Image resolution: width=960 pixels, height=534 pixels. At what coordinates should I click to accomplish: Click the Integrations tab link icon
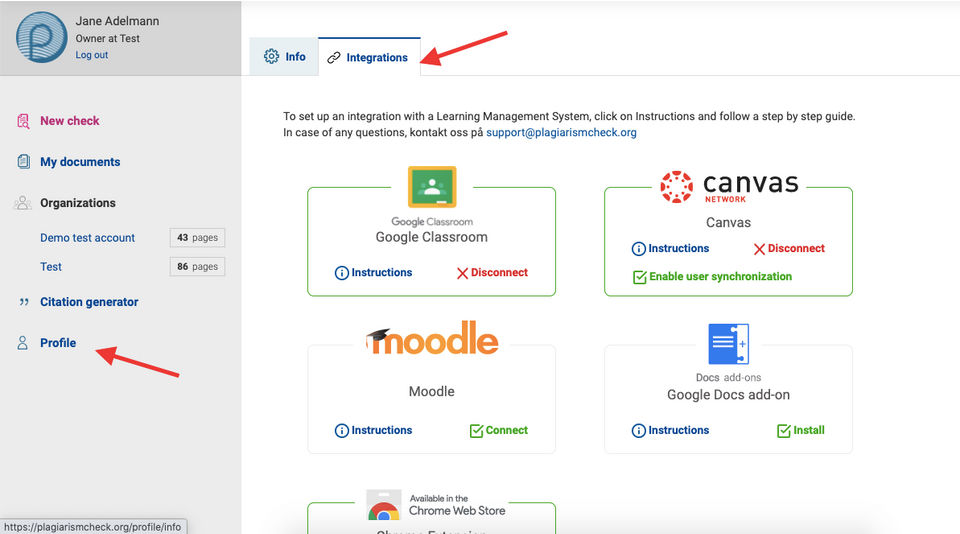pos(334,58)
